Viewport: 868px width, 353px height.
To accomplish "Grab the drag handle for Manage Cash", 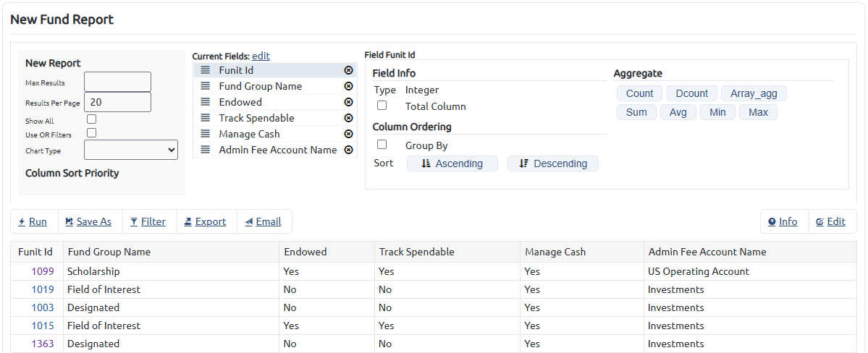I will 206,134.
